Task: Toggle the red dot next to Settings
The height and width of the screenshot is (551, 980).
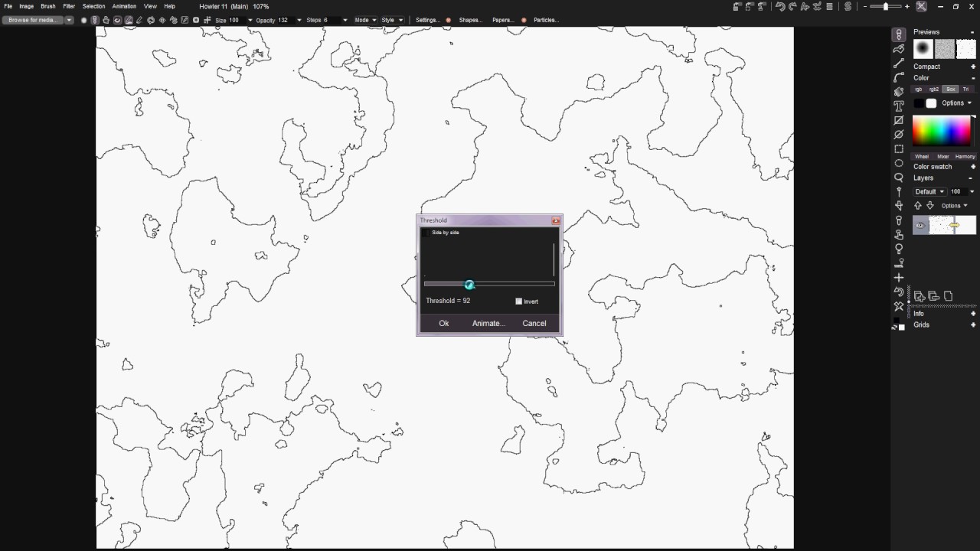Action: click(449, 20)
